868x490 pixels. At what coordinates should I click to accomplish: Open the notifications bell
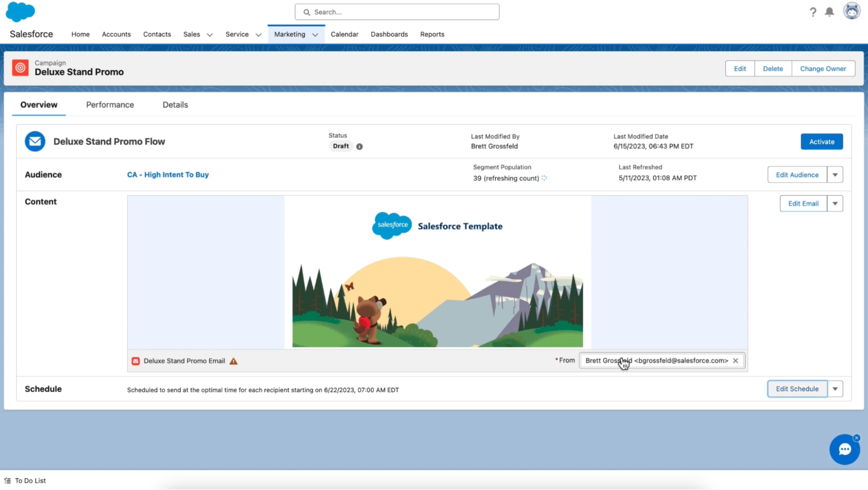tap(829, 12)
